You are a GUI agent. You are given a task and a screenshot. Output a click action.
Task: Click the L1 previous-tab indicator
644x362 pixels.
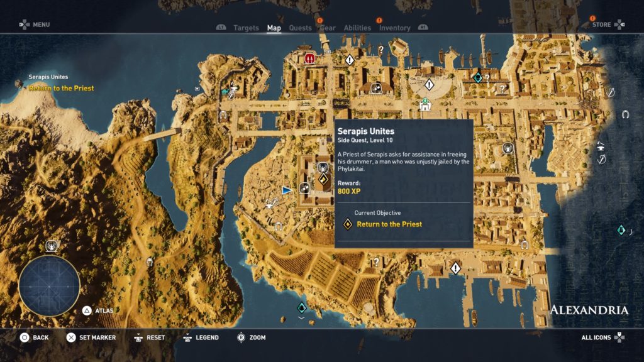coord(221,27)
